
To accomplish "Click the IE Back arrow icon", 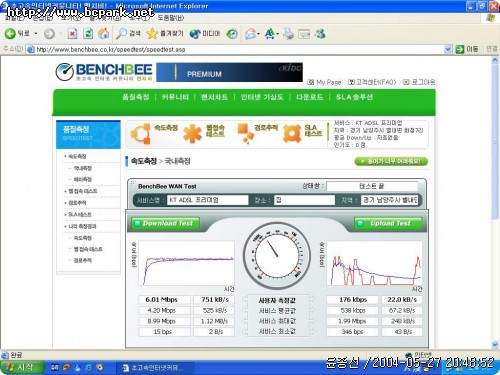I will pyautogui.click(x=10, y=33).
